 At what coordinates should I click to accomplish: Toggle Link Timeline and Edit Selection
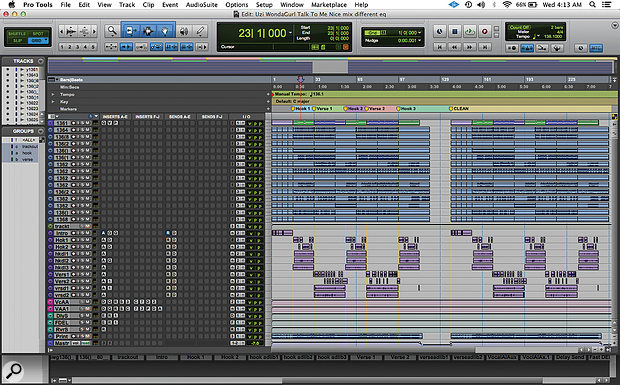coord(171,47)
